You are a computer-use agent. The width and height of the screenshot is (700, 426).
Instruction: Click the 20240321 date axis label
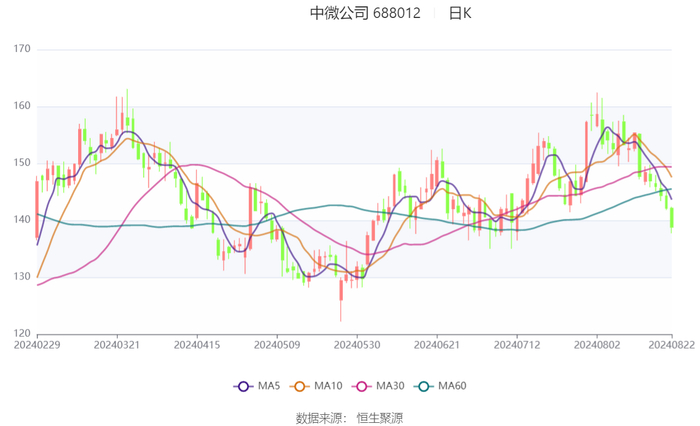point(117,345)
